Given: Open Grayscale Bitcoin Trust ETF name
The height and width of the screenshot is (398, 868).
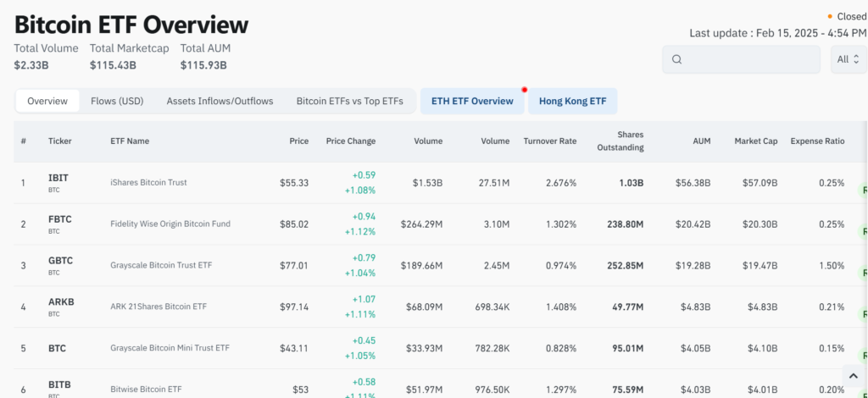Looking at the screenshot, I should pyautogui.click(x=160, y=265).
